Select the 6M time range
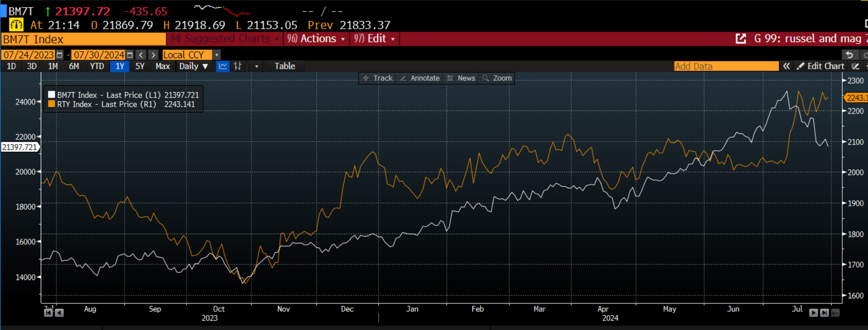868x330 pixels. (x=74, y=66)
